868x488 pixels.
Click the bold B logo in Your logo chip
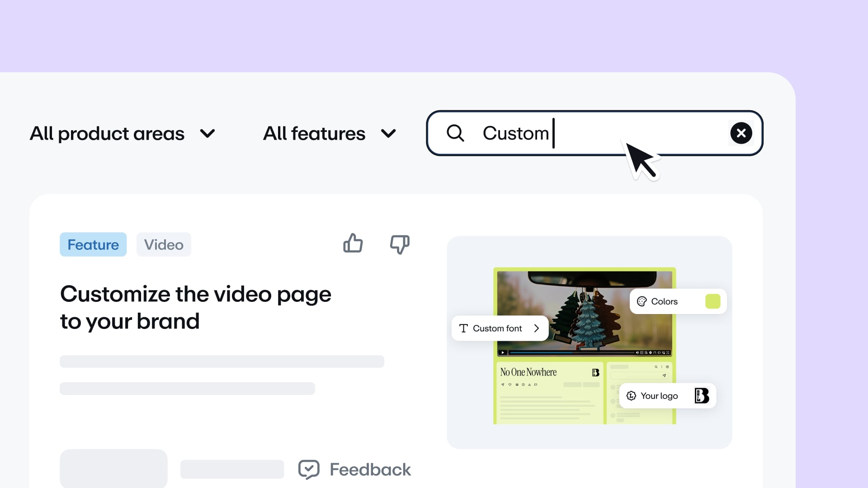click(702, 396)
